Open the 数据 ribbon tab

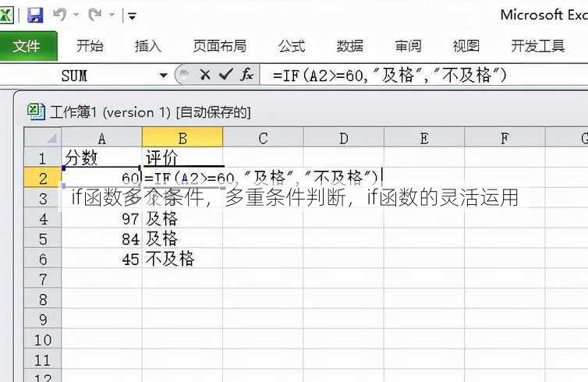pyautogui.click(x=350, y=46)
